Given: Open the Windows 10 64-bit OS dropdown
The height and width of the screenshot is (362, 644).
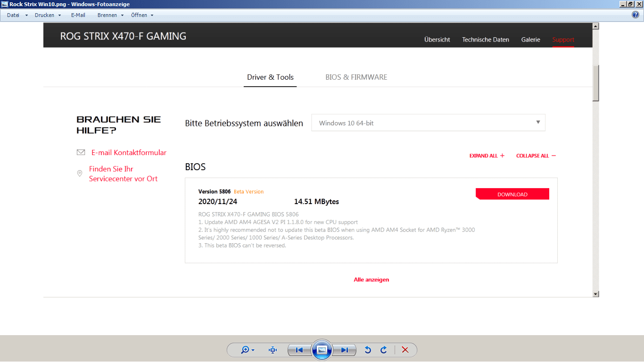Looking at the screenshot, I should point(428,123).
